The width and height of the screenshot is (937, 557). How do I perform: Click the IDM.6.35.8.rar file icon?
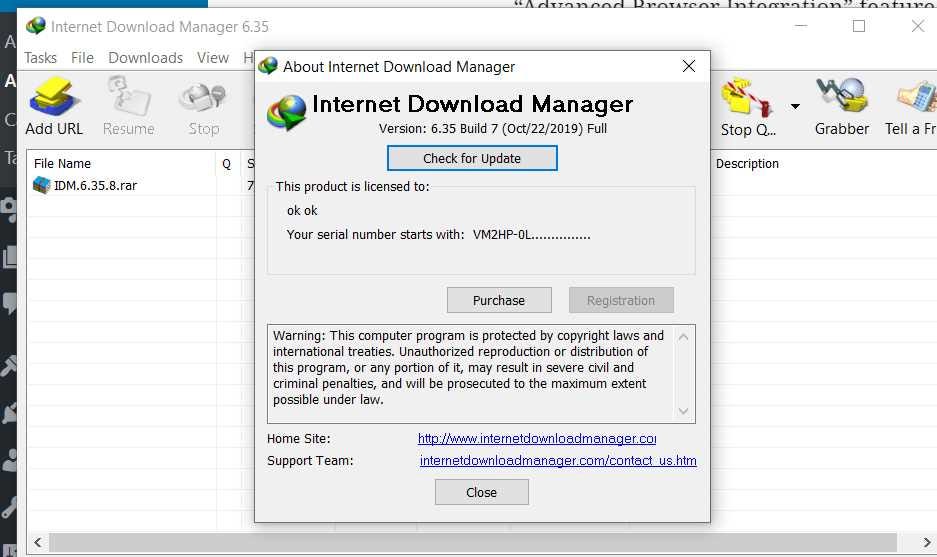tap(41, 185)
